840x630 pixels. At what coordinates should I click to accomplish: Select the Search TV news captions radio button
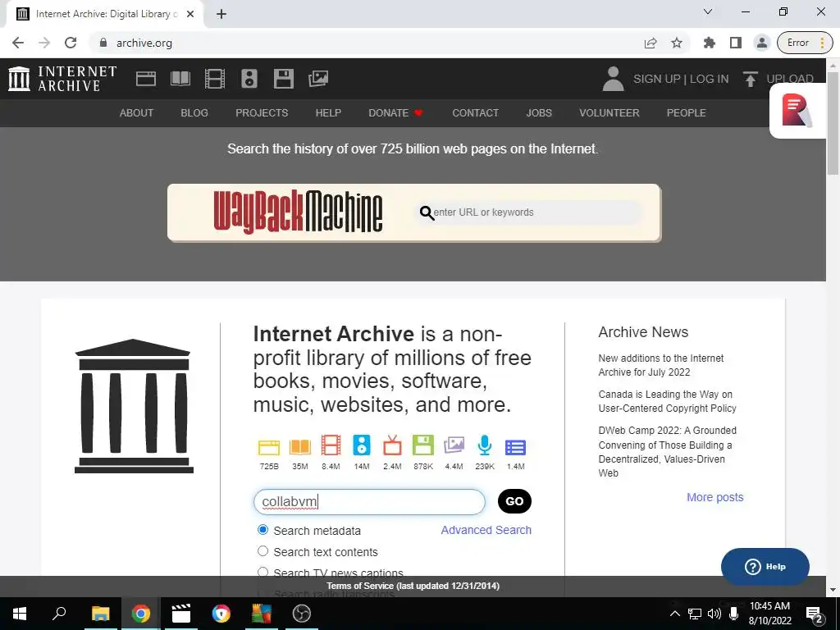[x=262, y=572]
